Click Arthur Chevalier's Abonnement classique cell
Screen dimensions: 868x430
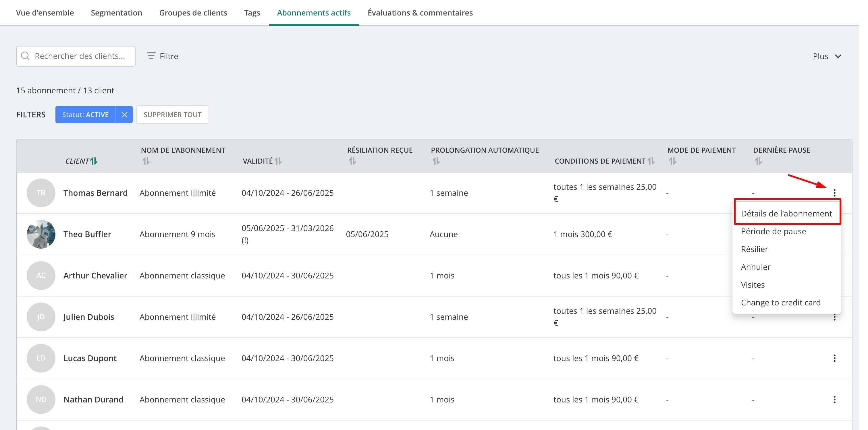(182, 276)
